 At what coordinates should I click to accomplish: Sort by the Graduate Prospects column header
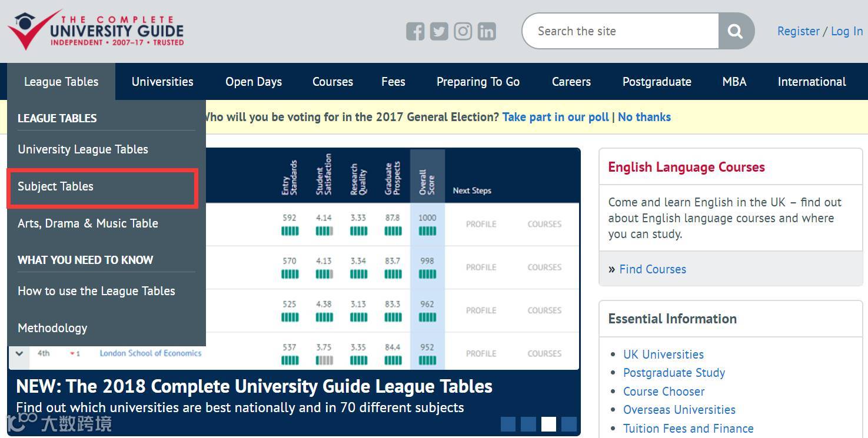pos(393,178)
